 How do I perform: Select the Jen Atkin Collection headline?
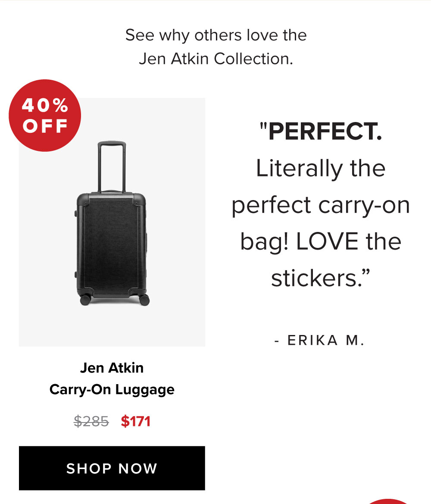(216, 58)
